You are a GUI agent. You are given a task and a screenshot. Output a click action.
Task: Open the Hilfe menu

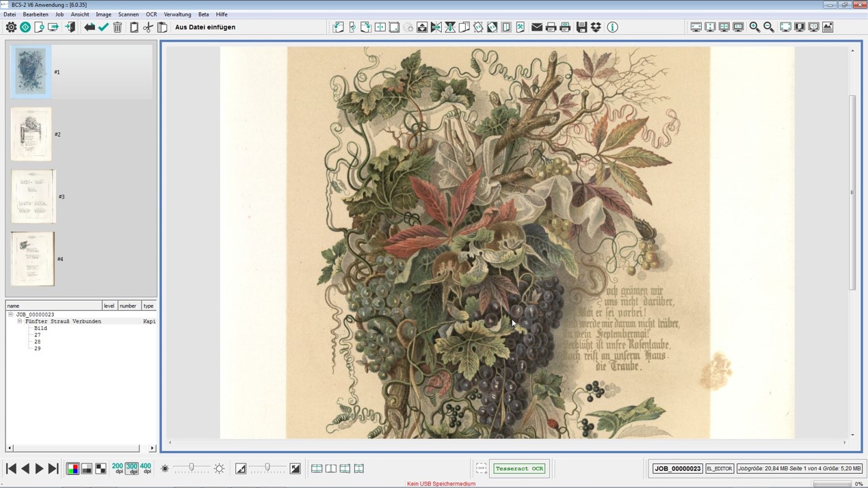click(222, 14)
